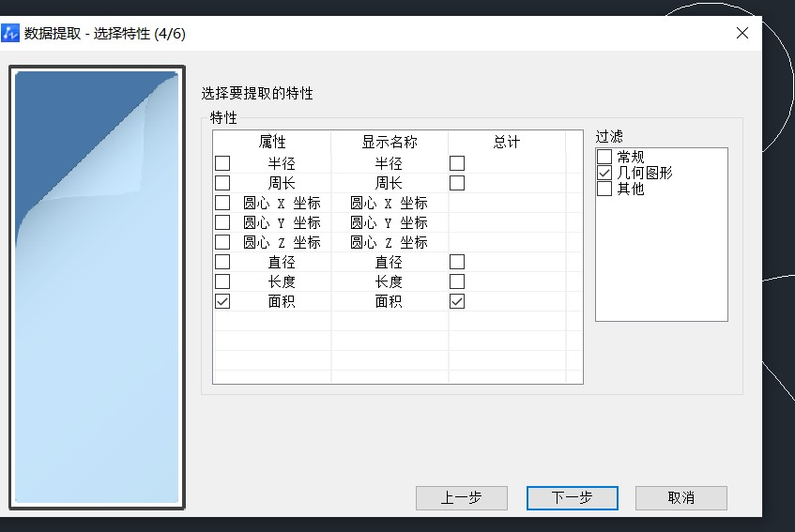
Task: Uncheck the 几何图形 filter
Action: click(x=604, y=173)
